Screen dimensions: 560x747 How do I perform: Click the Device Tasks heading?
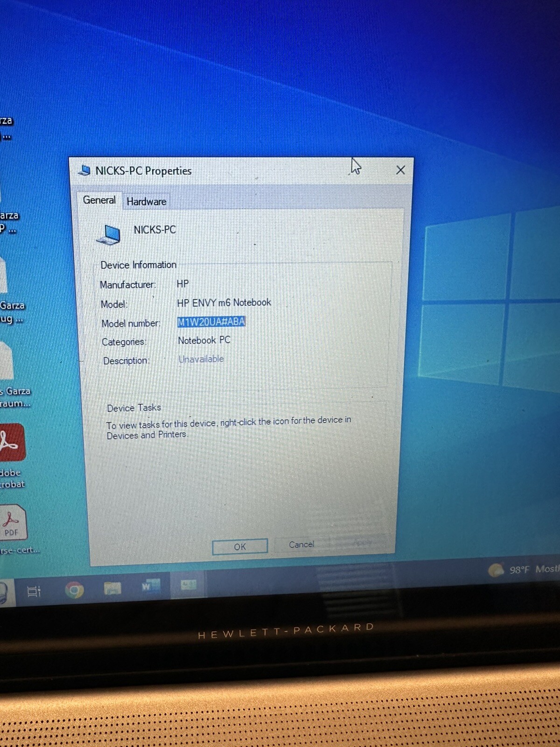click(x=134, y=408)
